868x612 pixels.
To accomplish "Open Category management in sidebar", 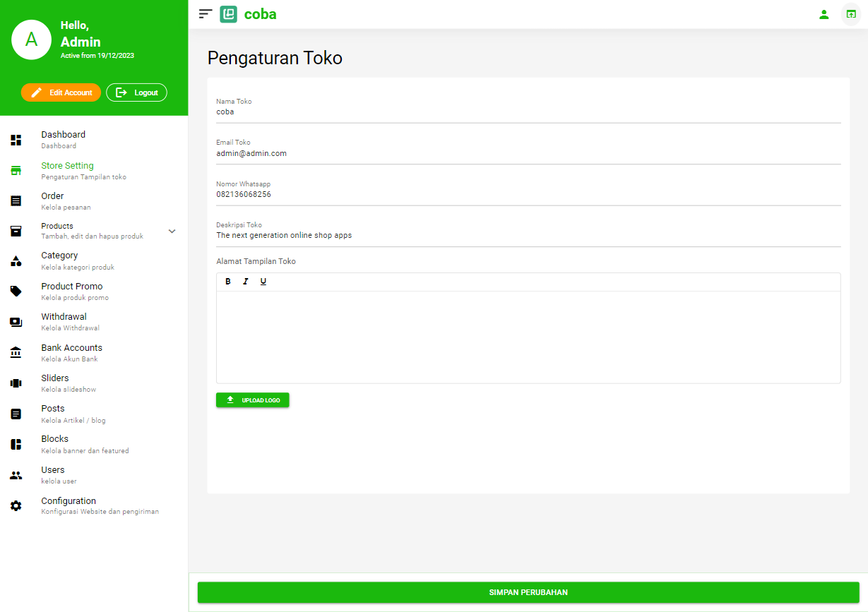I will pyautogui.click(x=60, y=260).
